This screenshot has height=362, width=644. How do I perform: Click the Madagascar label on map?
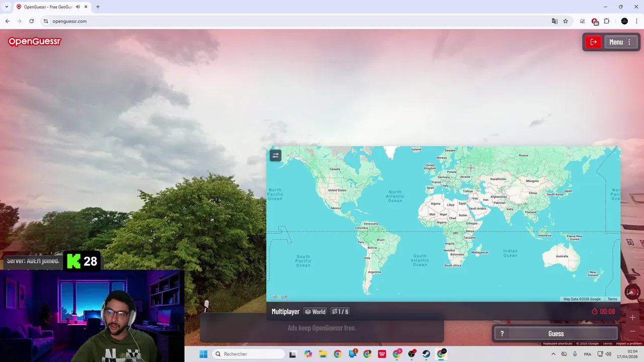pyautogui.click(x=480, y=252)
